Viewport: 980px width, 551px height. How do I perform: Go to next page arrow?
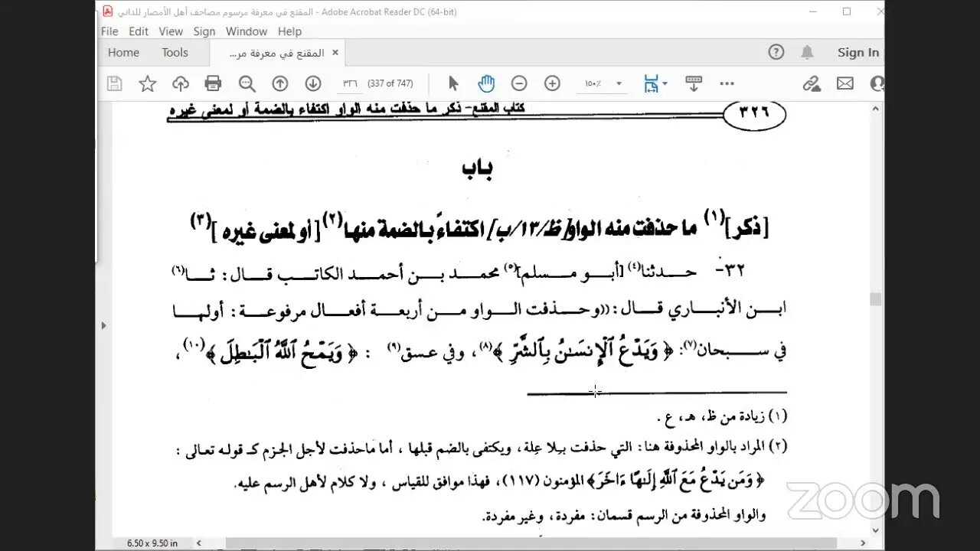(x=312, y=84)
